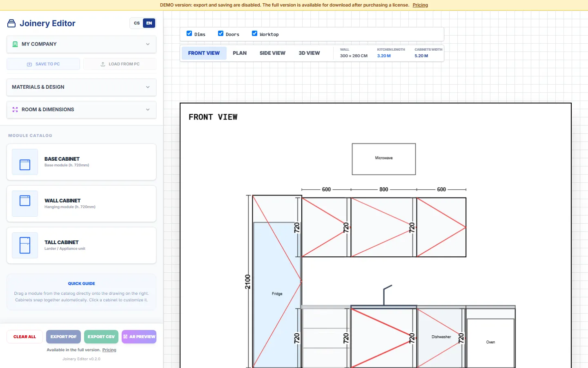The image size is (588, 368).
Task: Click the Joinery Editor v0.2.0 text
Action: pyautogui.click(x=81, y=359)
